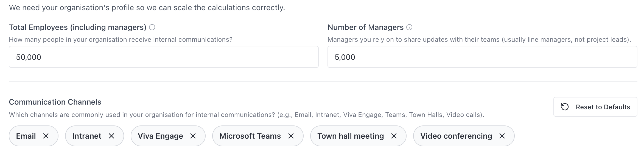
Task: Click the Total Employees (including managers) label
Action: click(77, 27)
